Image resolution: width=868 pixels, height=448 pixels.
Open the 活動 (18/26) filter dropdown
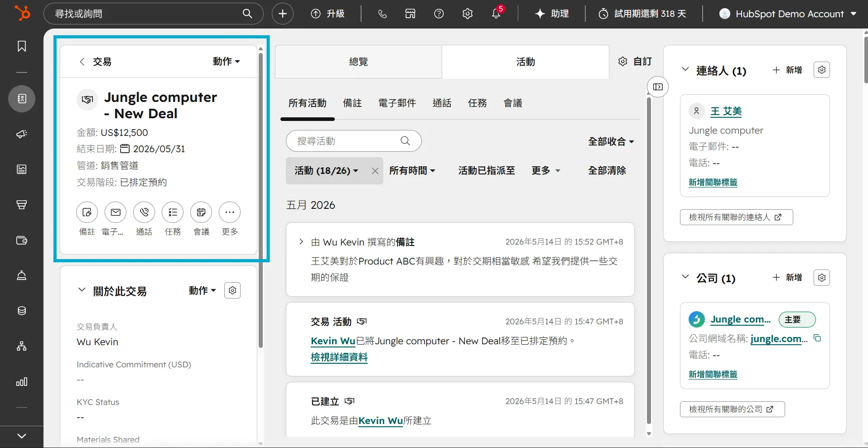326,171
